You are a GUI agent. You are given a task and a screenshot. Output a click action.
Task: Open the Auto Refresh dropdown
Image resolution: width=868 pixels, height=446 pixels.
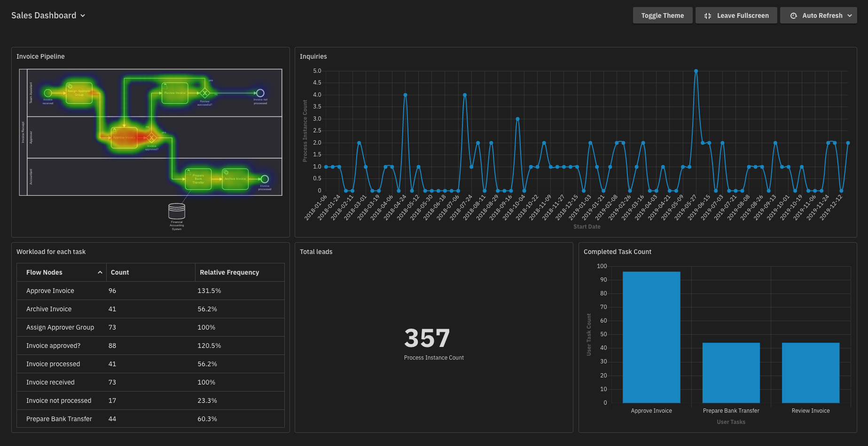(818, 15)
